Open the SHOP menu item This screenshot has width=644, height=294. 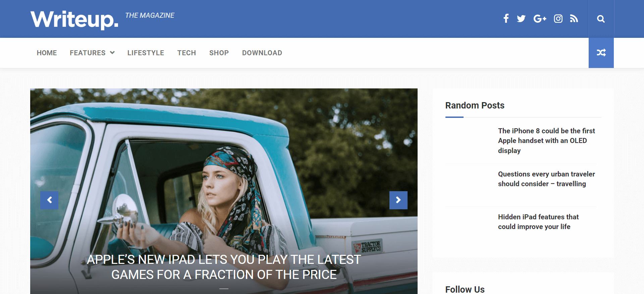coord(219,53)
